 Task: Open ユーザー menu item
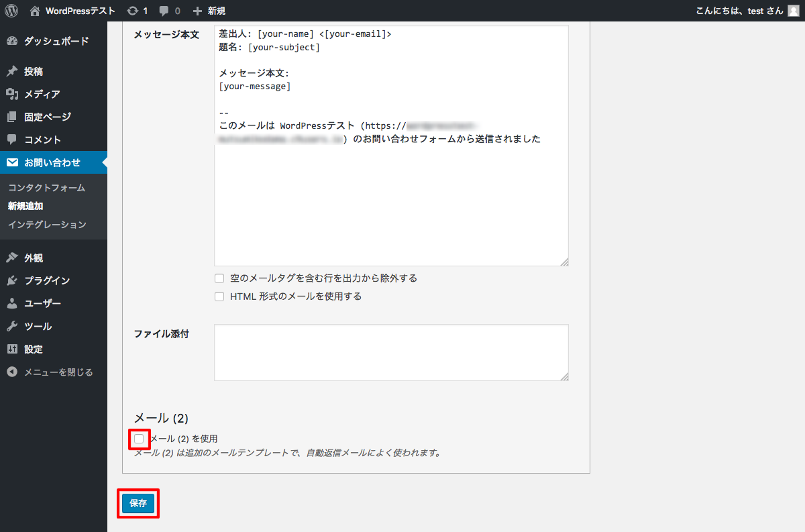(54, 303)
